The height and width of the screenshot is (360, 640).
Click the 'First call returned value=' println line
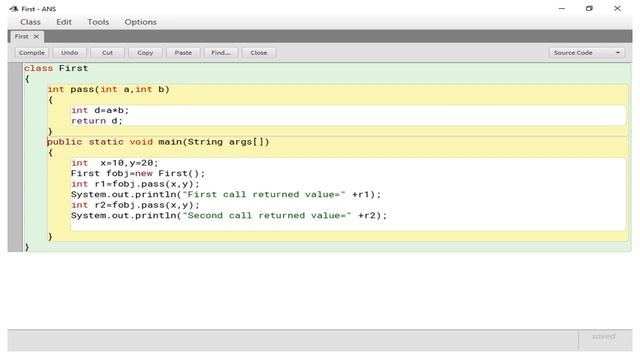(226, 195)
